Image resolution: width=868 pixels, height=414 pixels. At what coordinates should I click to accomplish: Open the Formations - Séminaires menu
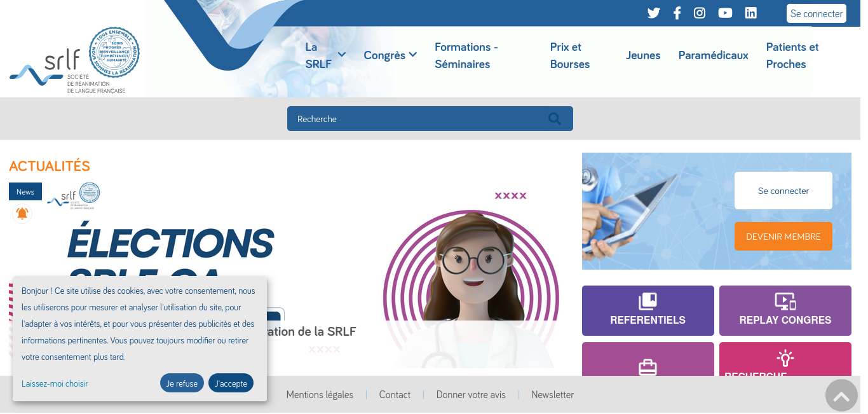(466, 55)
